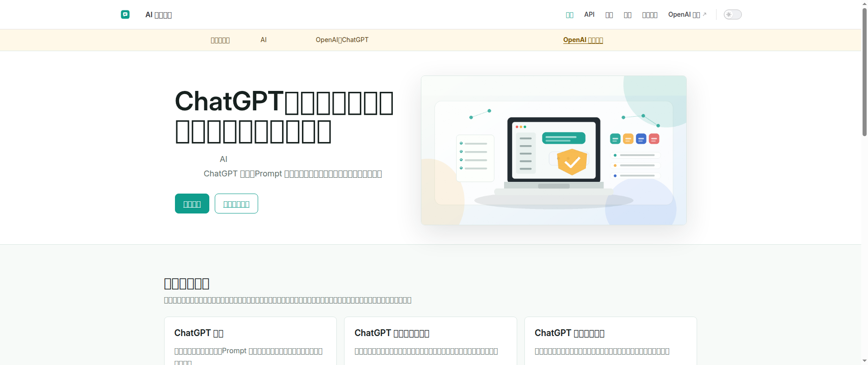Viewport: 868px width, 365px height.
Task: Click the scrollbar down arrow
Action: (864, 361)
